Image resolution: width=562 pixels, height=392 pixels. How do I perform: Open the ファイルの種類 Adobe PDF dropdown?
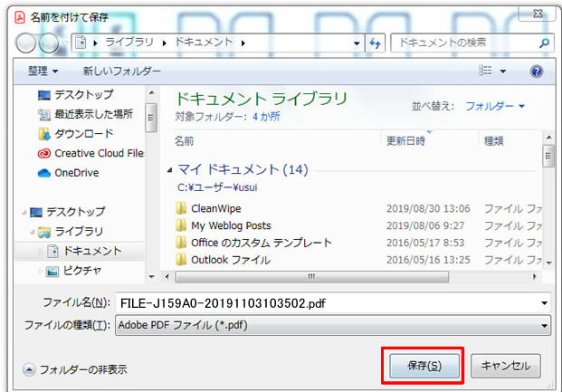tap(333, 325)
